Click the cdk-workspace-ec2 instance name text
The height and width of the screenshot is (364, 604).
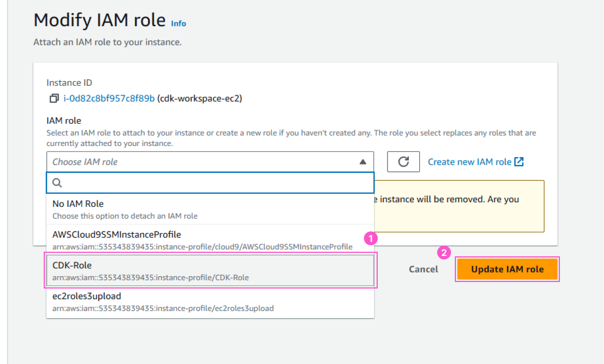[x=199, y=98]
